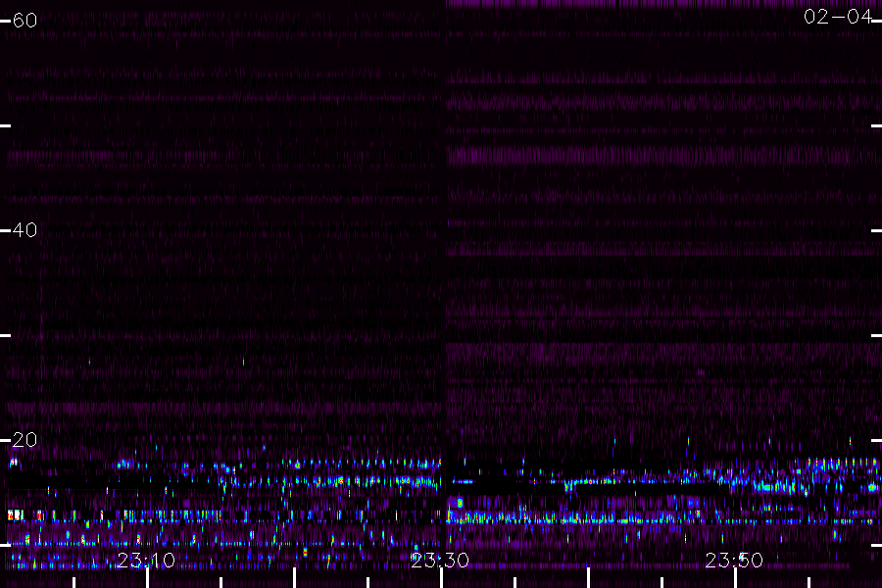
Task: Click the 60 frequency axis label
Action: click(24, 21)
